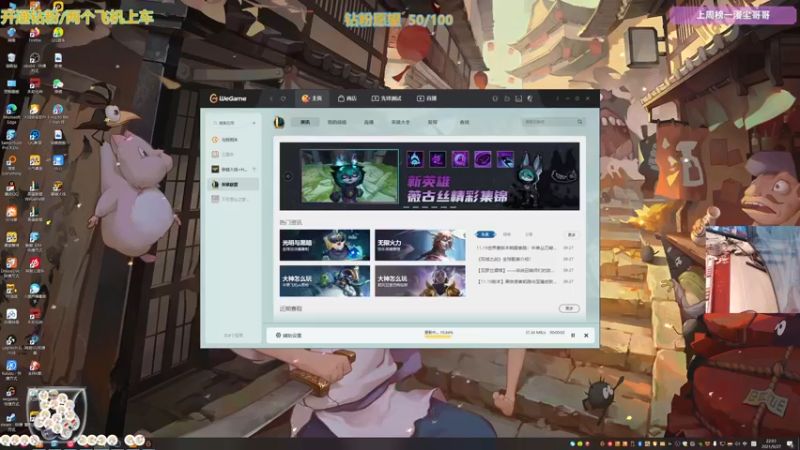Switch to the 资讯 news sub-tab

[x=305, y=122]
